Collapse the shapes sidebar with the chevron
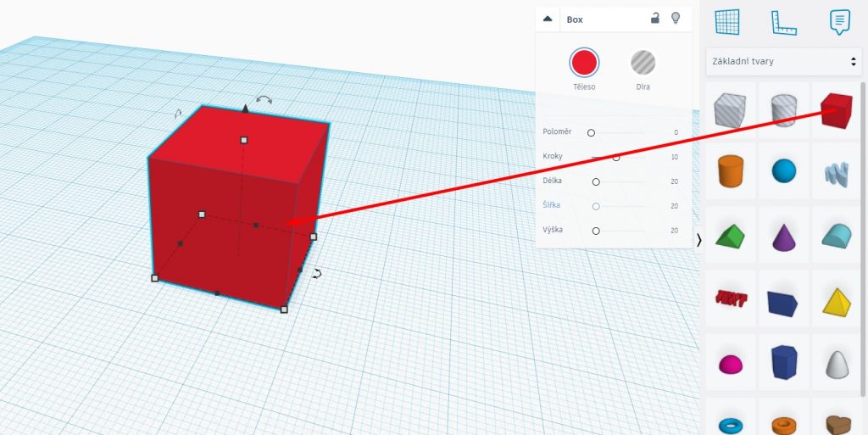Viewport: 868px width, 435px height. [699, 240]
